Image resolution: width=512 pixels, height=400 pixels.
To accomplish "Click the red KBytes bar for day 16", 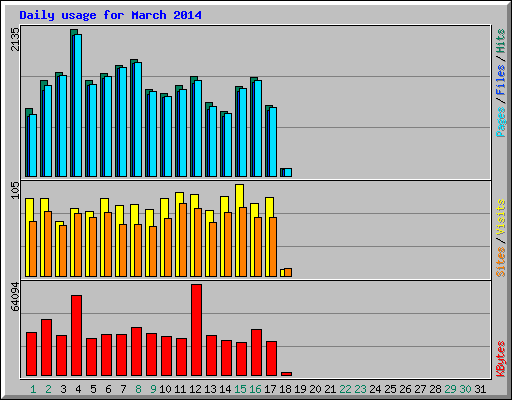I will [256, 352].
